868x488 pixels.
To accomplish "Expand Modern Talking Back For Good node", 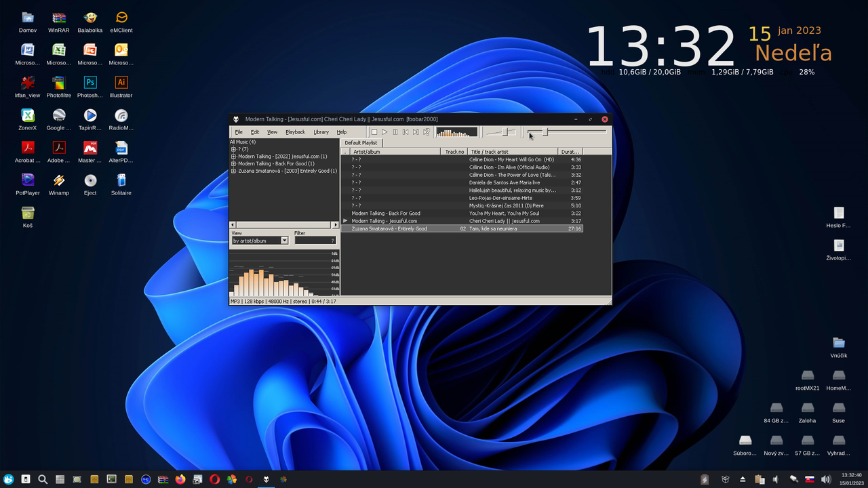I will [233, 164].
